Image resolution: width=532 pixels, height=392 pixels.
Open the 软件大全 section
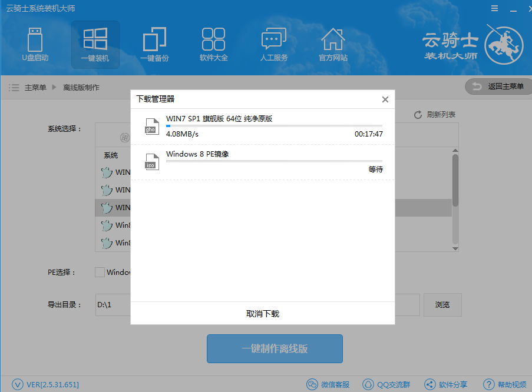click(213, 45)
